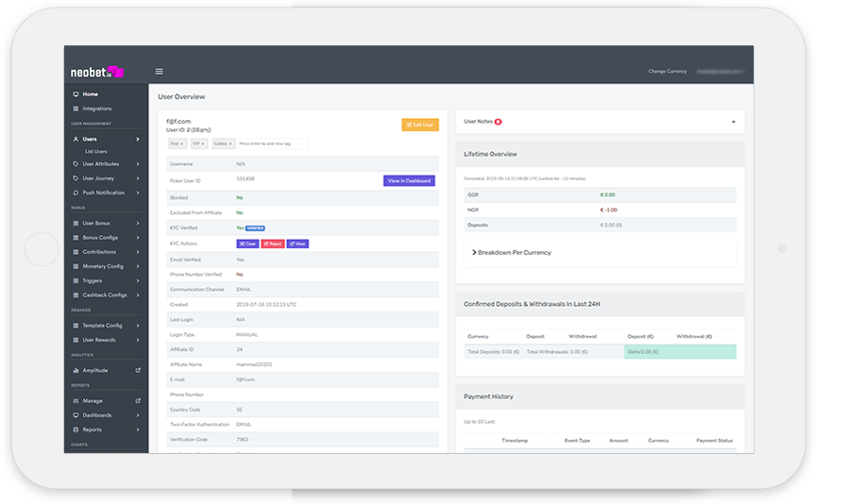Toggle the hamburger sidebar menu icon
The width and height of the screenshot is (850, 504).
pyautogui.click(x=159, y=72)
